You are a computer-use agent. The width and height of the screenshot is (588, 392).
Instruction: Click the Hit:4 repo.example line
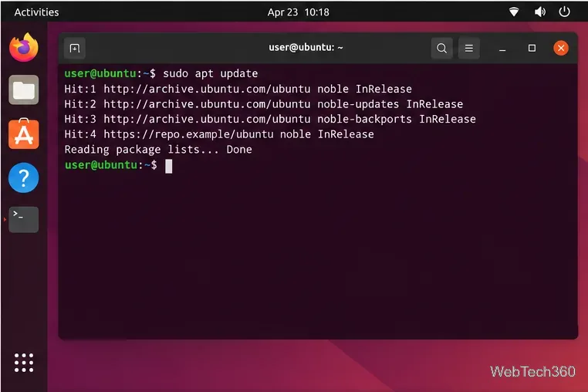point(219,134)
